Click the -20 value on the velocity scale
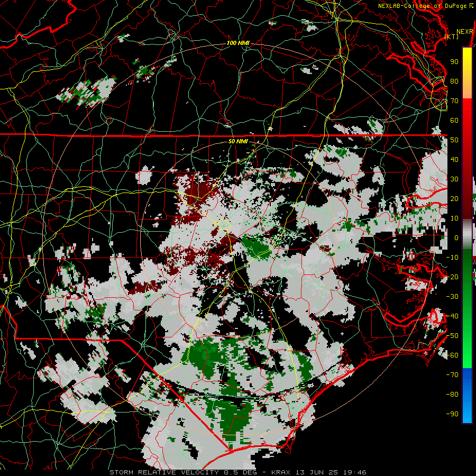The height and width of the screenshot is (476, 476). click(x=452, y=277)
